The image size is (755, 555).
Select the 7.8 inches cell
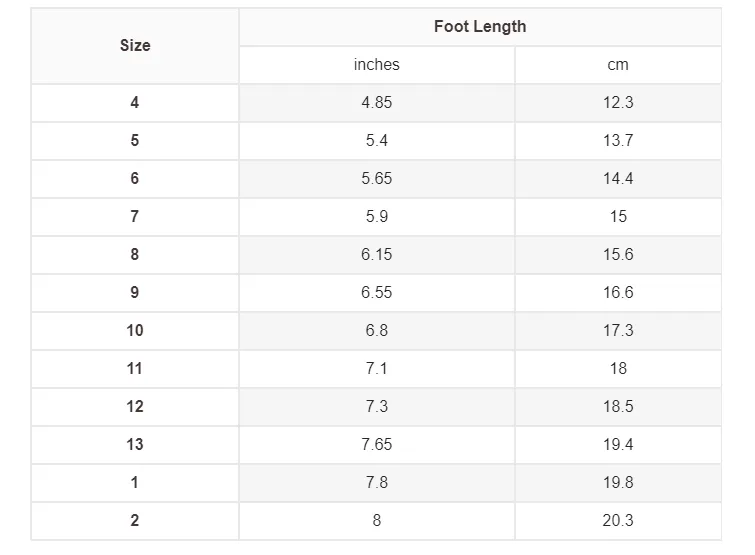click(377, 483)
